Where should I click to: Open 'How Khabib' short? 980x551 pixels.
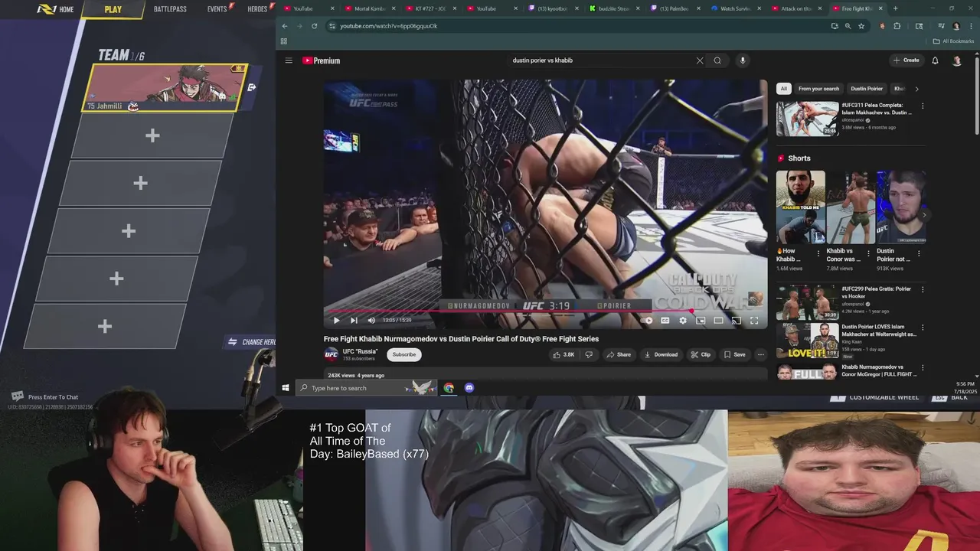coord(800,207)
